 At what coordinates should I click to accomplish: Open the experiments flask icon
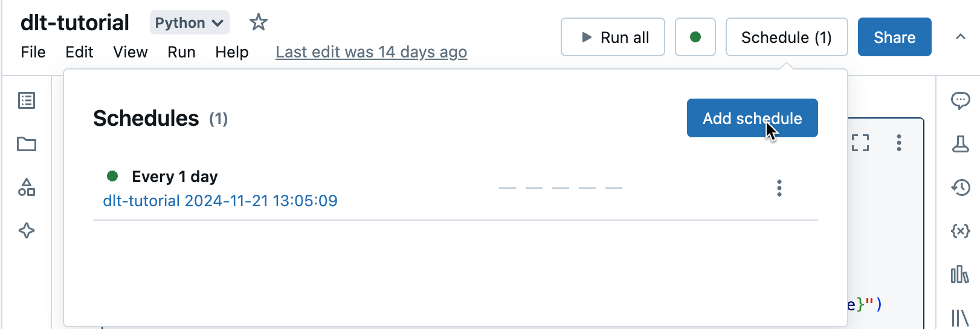960,144
